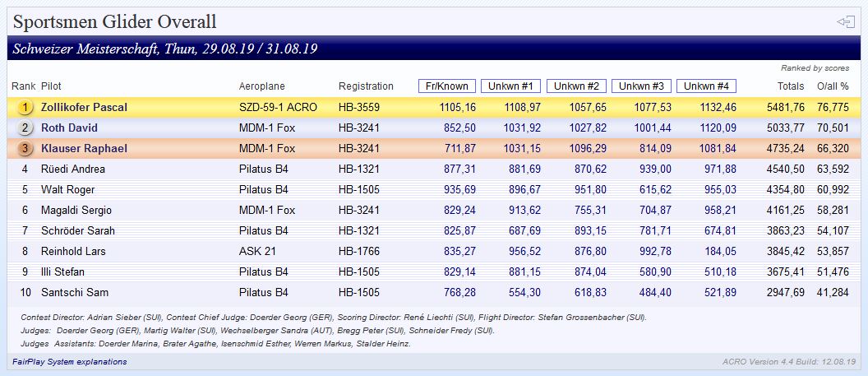
Task: Click the gold rank 1 medal icon
Action: (x=25, y=107)
